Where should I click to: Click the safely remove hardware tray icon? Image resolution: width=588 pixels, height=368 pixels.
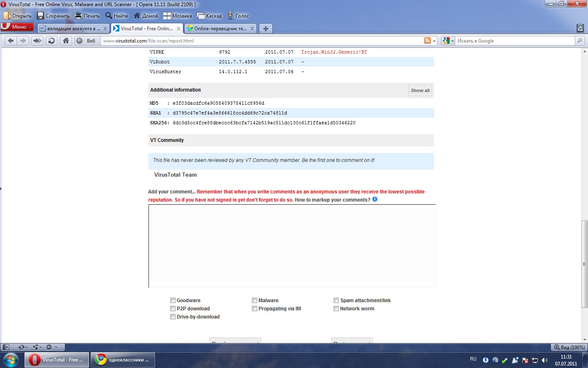(x=505, y=360)
